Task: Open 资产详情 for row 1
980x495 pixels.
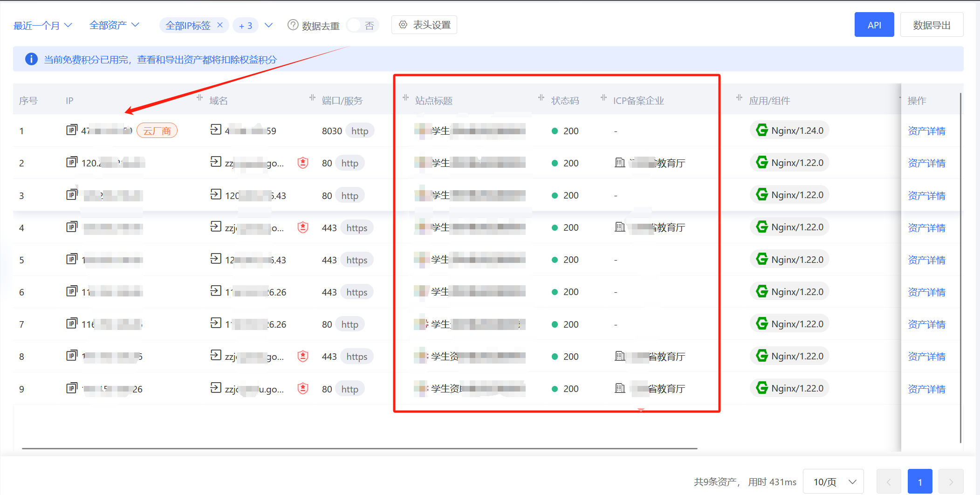Action: point(926,131)
